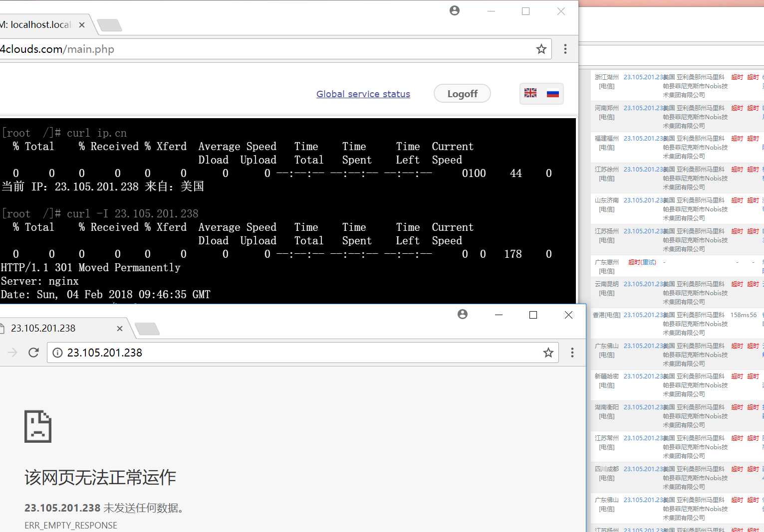Viewport: 764px width, 532px height.
Task: Click the ERR_EMPTY_RESPONSE error code text
Action: click(x=71, y=525)
